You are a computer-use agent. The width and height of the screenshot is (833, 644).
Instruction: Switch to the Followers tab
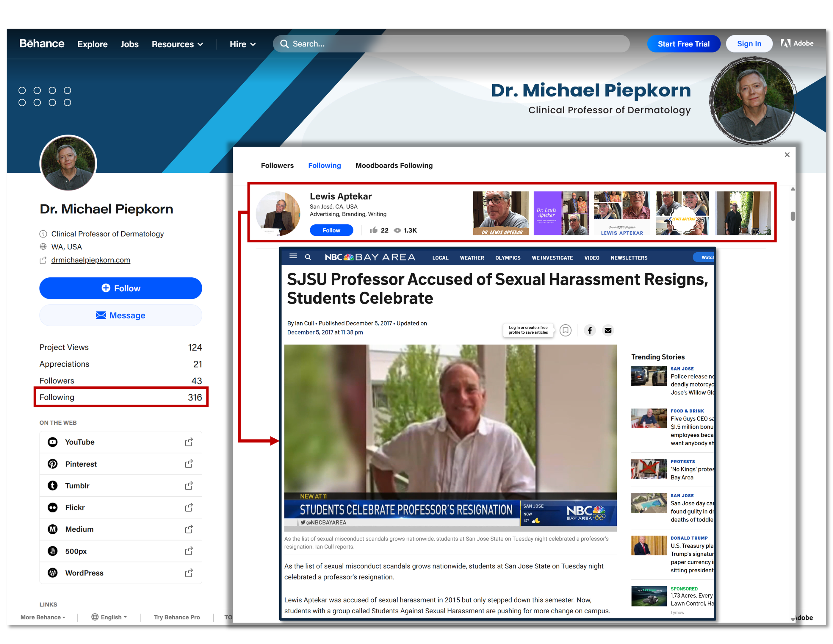(277, 165)
